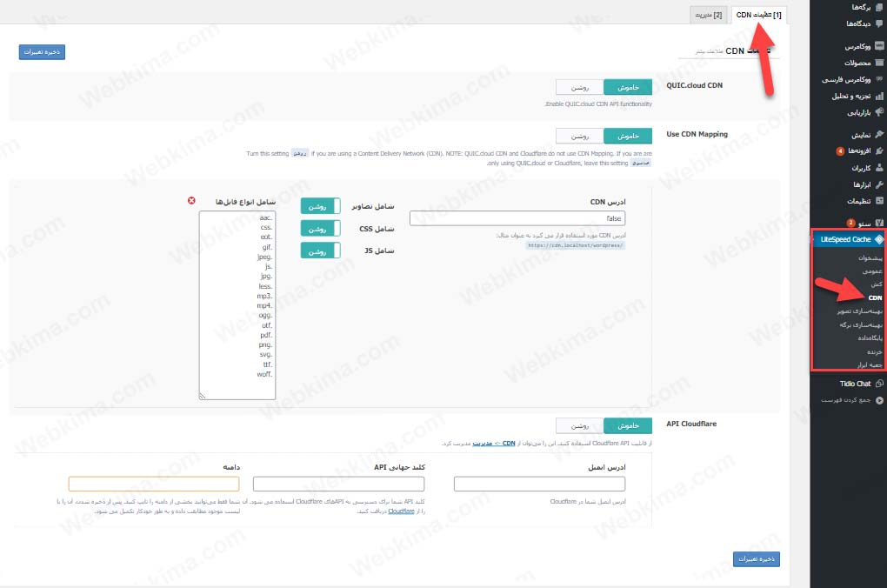Follow the CDN -> مدیریت link
Image resolution: width=887 pixels, height=588 pixels.
pyautogui.click(x=494, y=443)
